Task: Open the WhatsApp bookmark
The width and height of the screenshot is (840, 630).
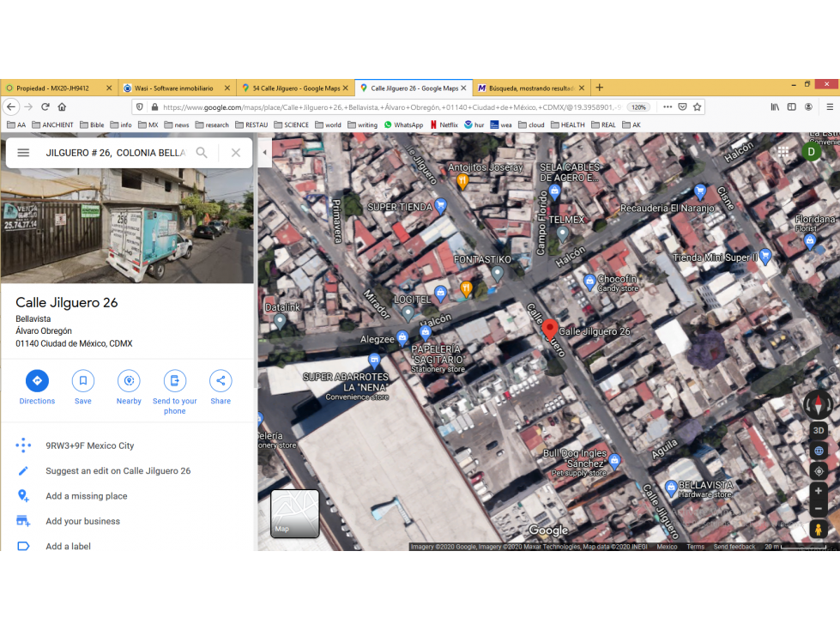Action: 403,124
